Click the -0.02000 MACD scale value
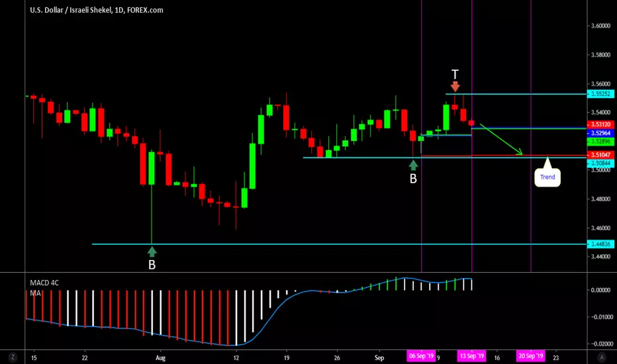 [602, 343]
